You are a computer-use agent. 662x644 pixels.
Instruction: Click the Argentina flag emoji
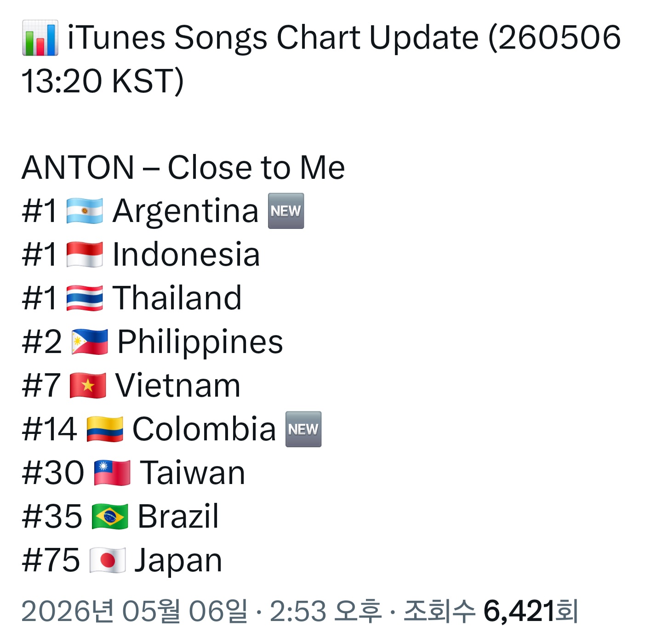(x=85, y=211)
